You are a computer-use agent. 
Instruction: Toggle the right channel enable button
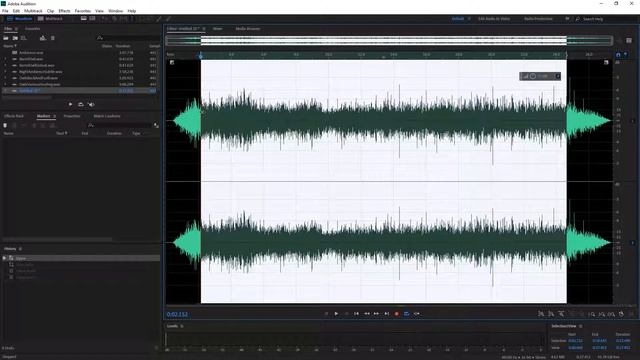(x=633, y=243)
